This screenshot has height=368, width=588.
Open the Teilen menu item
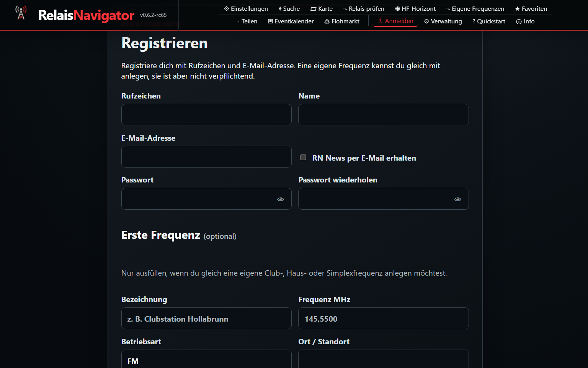click(247, 21)
